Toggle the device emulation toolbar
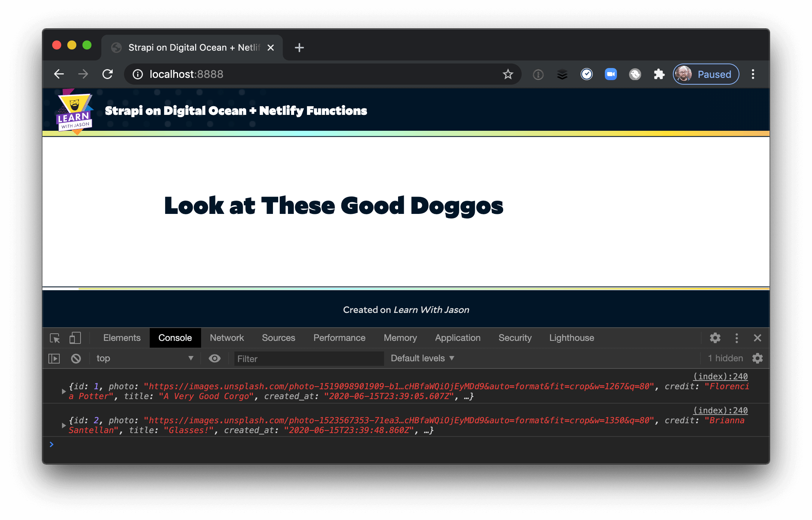This screenshot has height=520, width=812. pos(75,338)
